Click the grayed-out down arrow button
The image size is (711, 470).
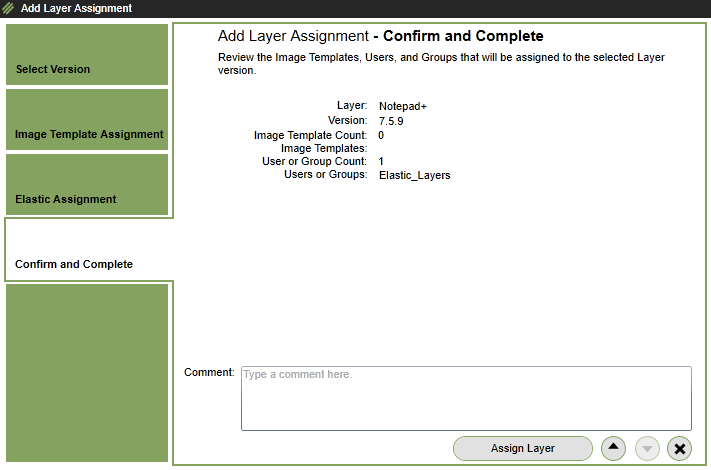(647, 449)
